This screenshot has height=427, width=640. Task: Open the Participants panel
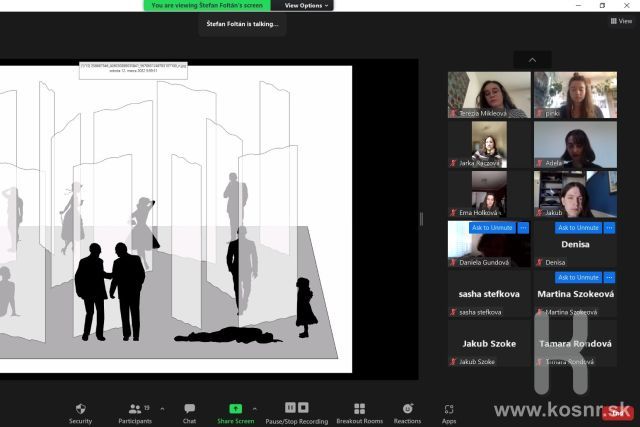pyautogui.click(x=134, y=409)
